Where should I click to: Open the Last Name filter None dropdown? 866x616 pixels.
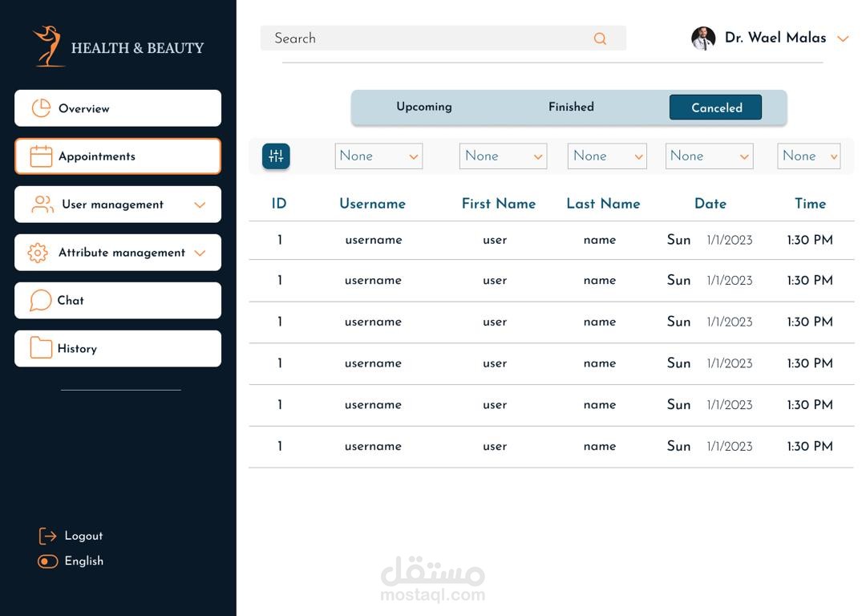(x=607, y=156)
